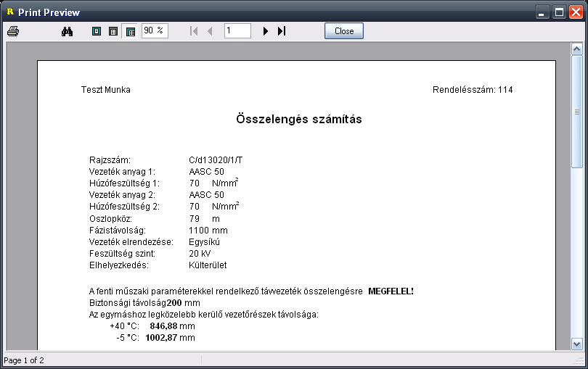Image resolution: width=588 pixels, height=369 pixels.
Task: Select the 100% zoom view icon
Action: pyautogui.click(x=113, y=31)
